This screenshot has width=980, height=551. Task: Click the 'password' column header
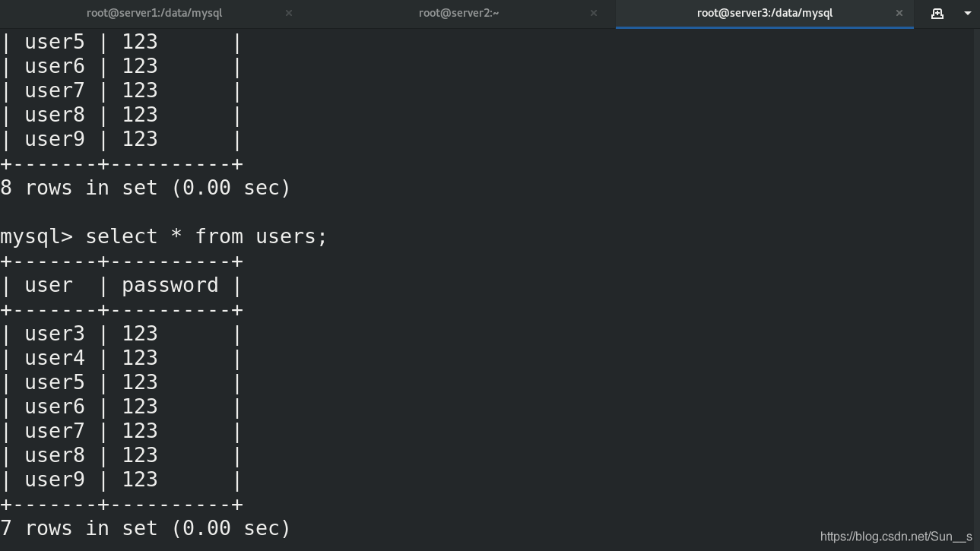coord(170,285)
